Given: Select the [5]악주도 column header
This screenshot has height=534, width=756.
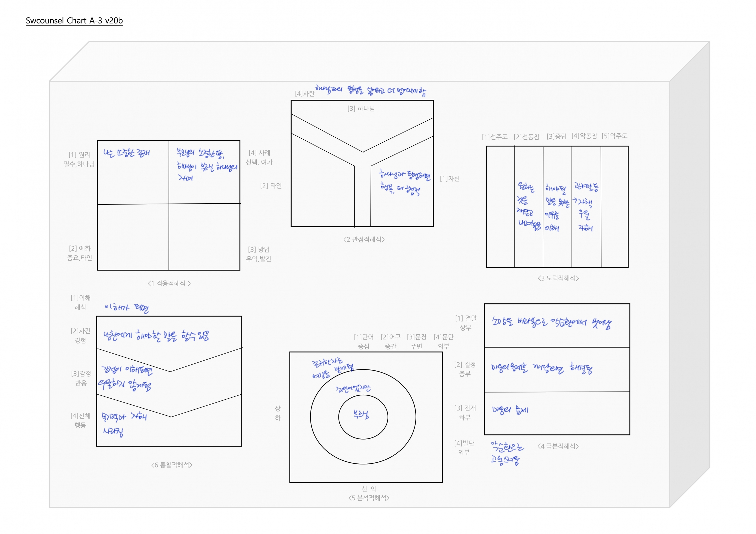Looking at the screenshot, I should click(614, 136).
